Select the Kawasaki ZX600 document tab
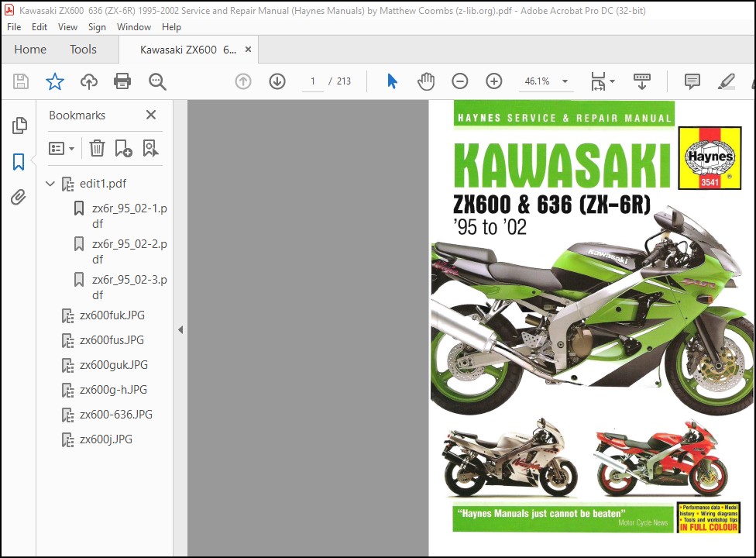The height and width of the screenshot is (558, 756). (x=188, y=49)
